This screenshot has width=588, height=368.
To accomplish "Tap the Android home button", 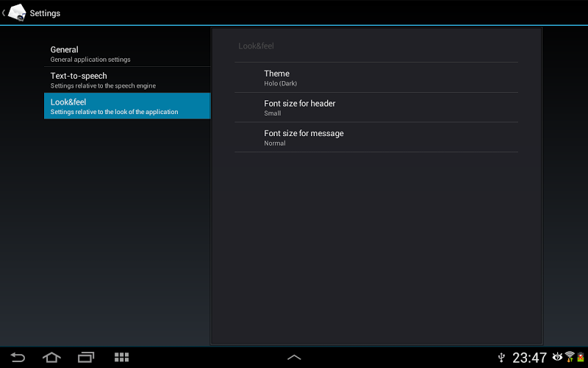I will click(51, 357).
